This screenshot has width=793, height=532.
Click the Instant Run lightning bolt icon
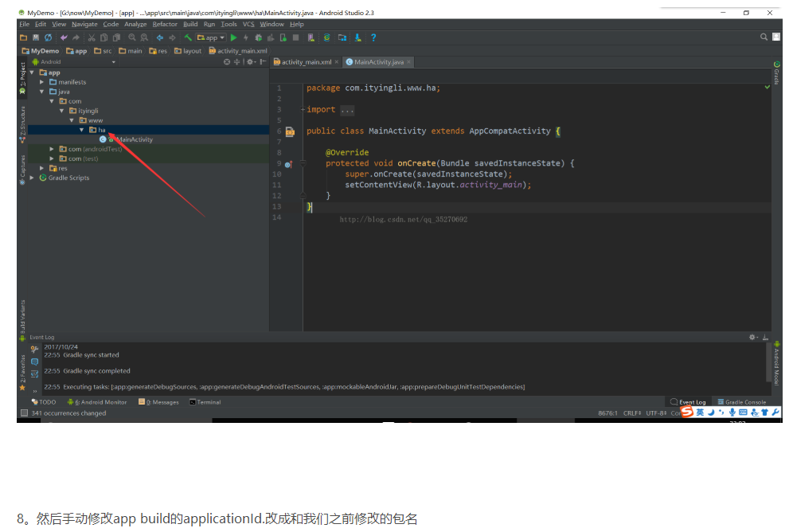point(246,37)
